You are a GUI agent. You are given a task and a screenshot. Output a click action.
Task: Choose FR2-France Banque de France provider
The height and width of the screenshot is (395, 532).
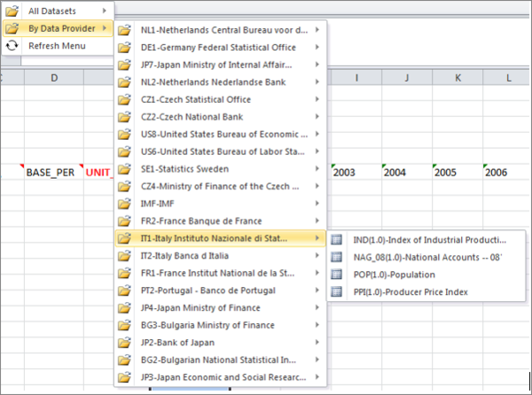pos(213,221)
